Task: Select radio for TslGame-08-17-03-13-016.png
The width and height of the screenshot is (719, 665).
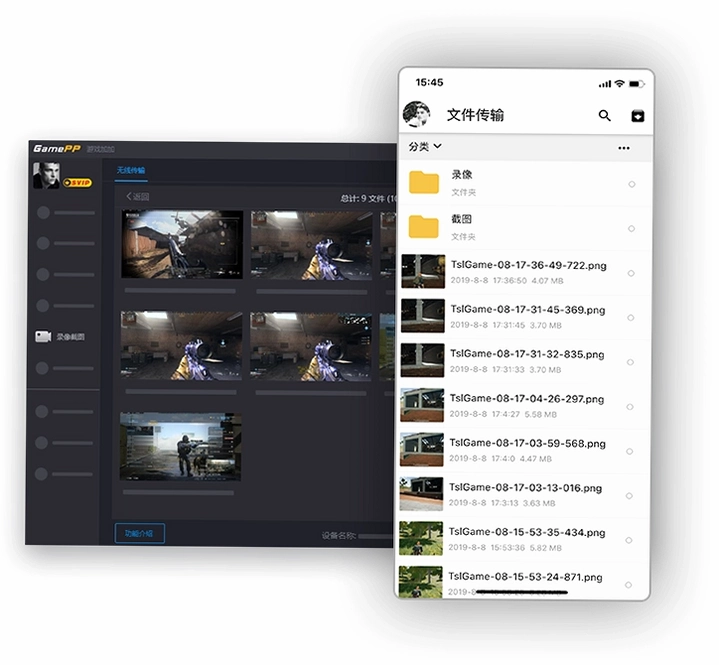Action: 629,496
